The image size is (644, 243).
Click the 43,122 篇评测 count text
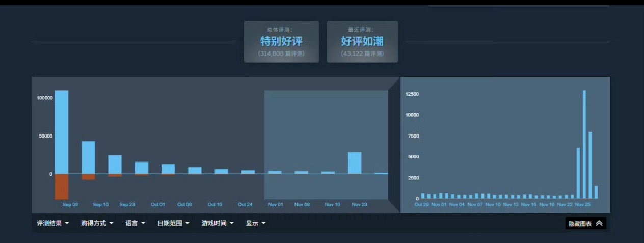pyautogui.click(x=362, y=53)
